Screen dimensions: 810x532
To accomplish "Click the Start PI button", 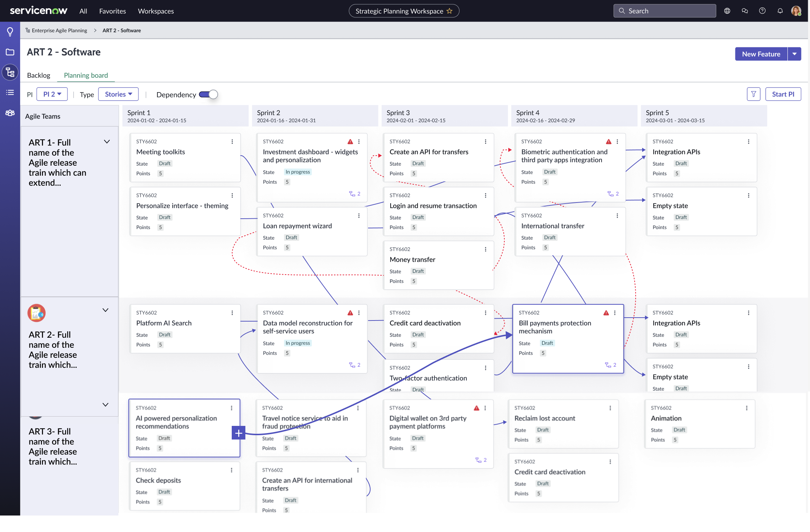I will (x=783, y=94).
